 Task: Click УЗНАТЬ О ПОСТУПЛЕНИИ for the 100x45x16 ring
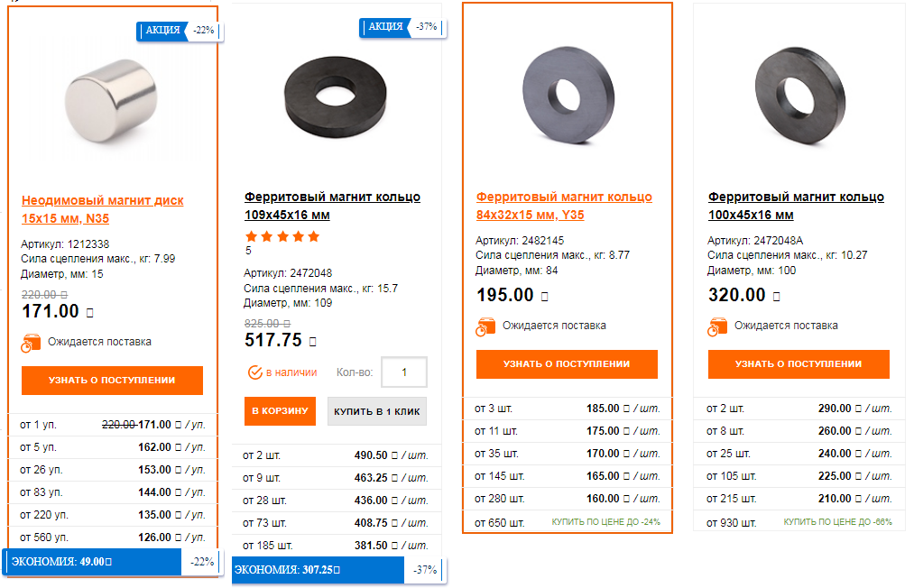coord(799,364)
